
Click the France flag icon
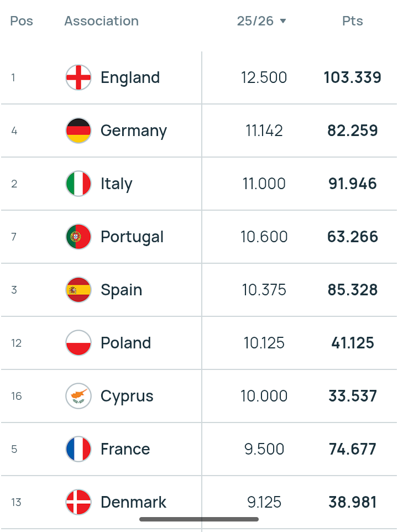pos(78,449)
